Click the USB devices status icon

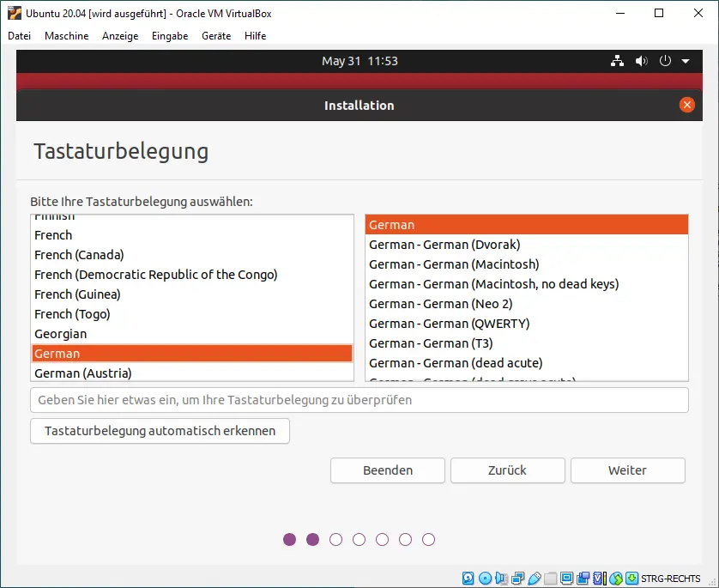tap(534, 579)
